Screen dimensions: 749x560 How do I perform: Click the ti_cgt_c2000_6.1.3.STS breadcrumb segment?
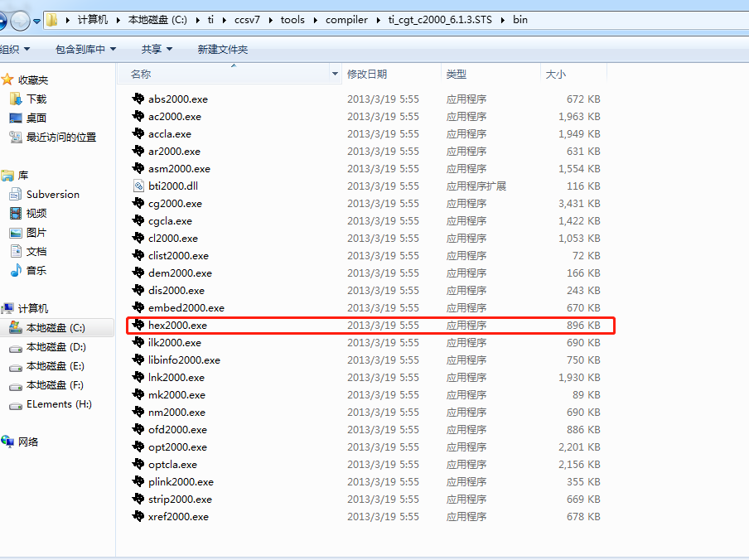(x=439, y=20)
